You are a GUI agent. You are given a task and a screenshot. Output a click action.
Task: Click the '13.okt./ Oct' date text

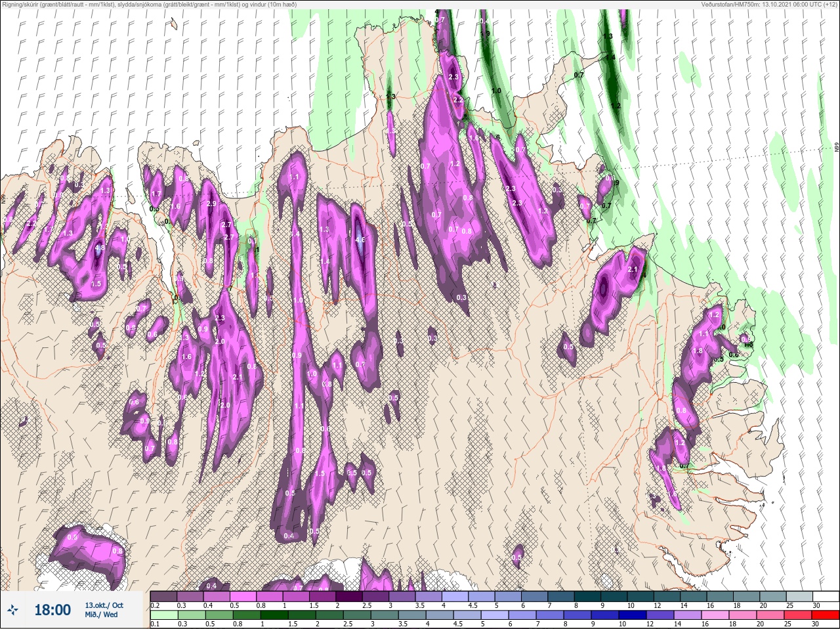104,605
